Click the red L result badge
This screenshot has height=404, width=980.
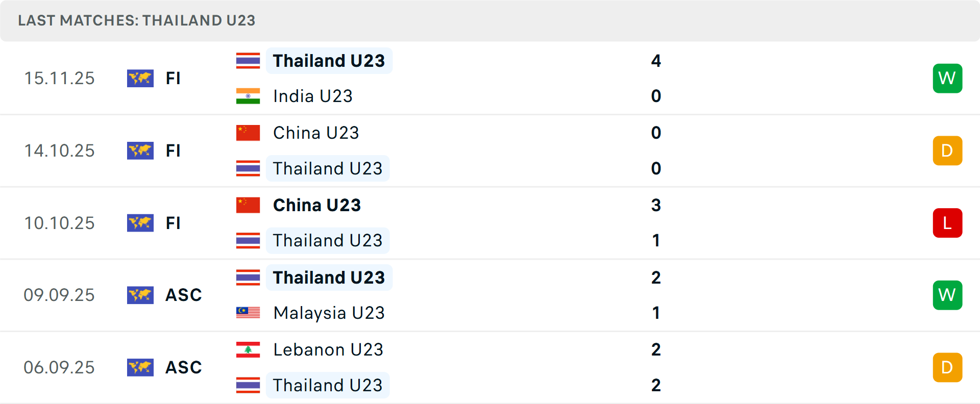click(x=947, y=223)
